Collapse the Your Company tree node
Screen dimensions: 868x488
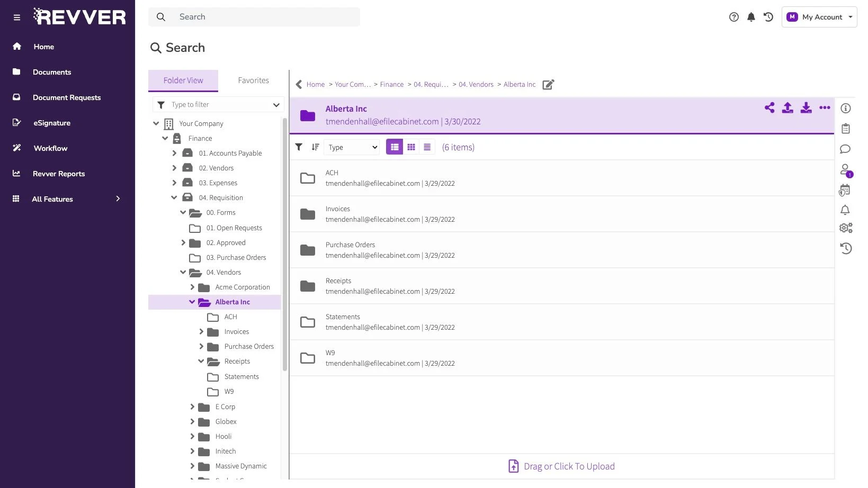(x=156, y=123)
